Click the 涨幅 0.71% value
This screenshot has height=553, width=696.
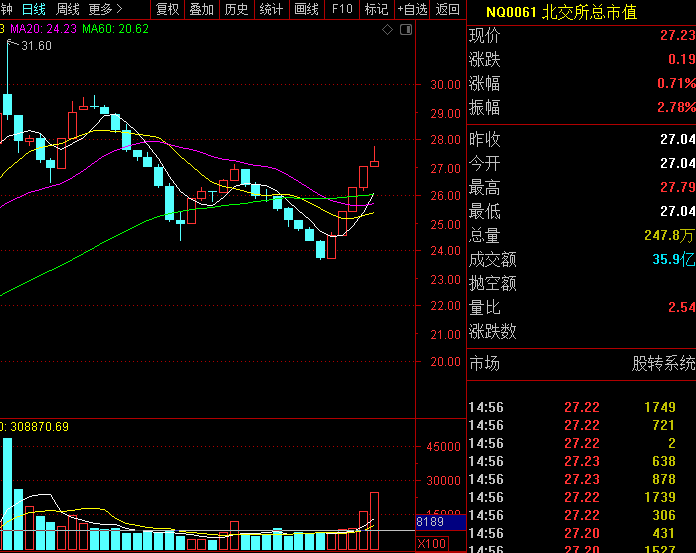676,83
